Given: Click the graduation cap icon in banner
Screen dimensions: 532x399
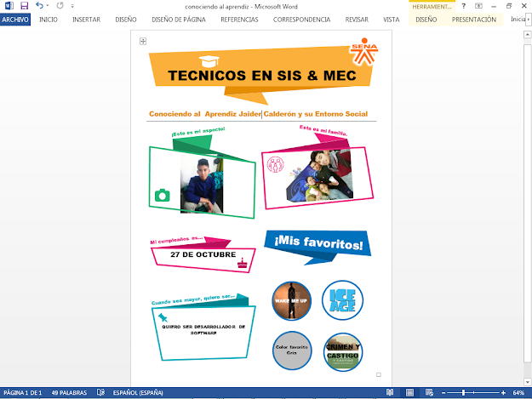Looking at the screenshot, I should pyautogui.click(x=209, y=61).
